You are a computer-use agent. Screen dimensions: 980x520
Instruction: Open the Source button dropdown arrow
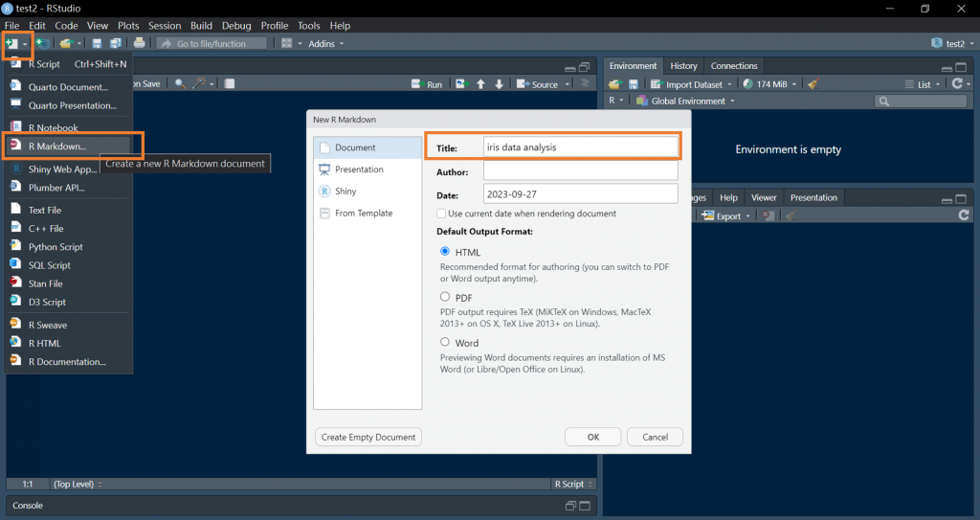[x=568, y=84]
